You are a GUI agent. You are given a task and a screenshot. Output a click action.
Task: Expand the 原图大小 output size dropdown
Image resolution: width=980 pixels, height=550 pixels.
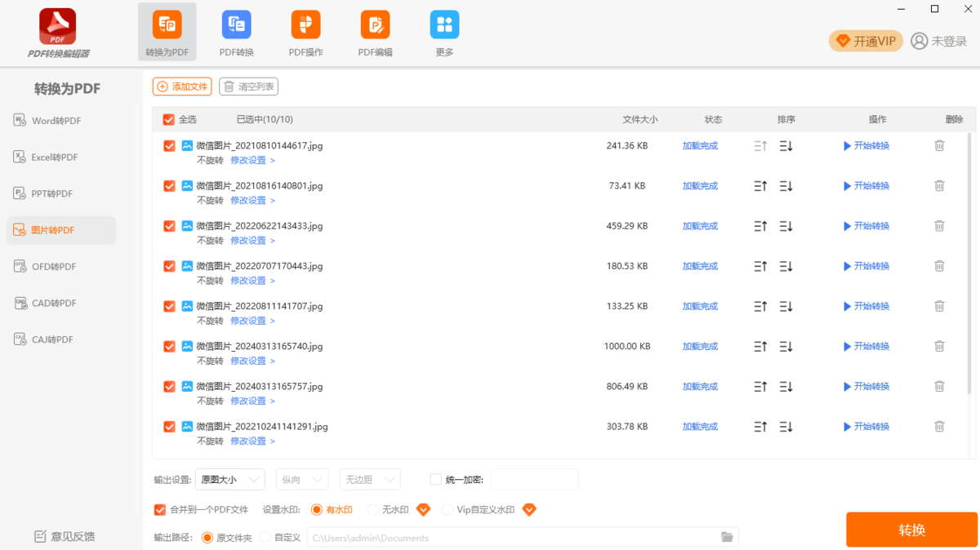(x=229, y=480)
